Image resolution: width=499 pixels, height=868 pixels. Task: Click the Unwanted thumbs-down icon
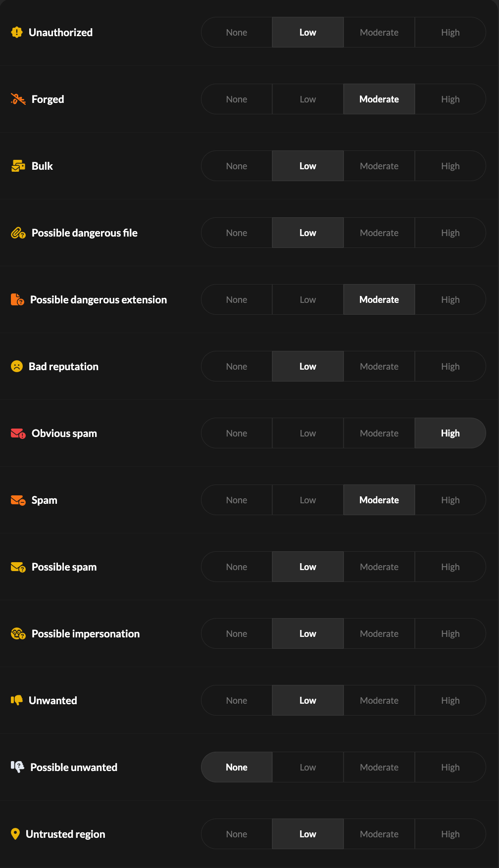tap(17, 700)
